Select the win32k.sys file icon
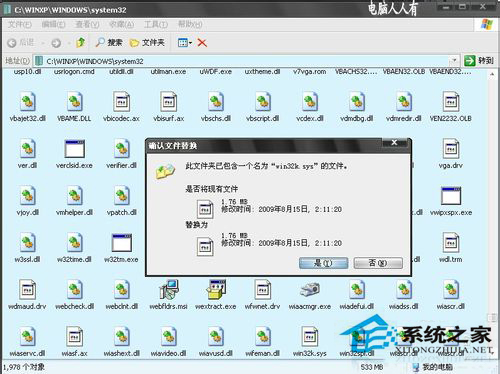The image size is (500, 374). coord(310,336)
